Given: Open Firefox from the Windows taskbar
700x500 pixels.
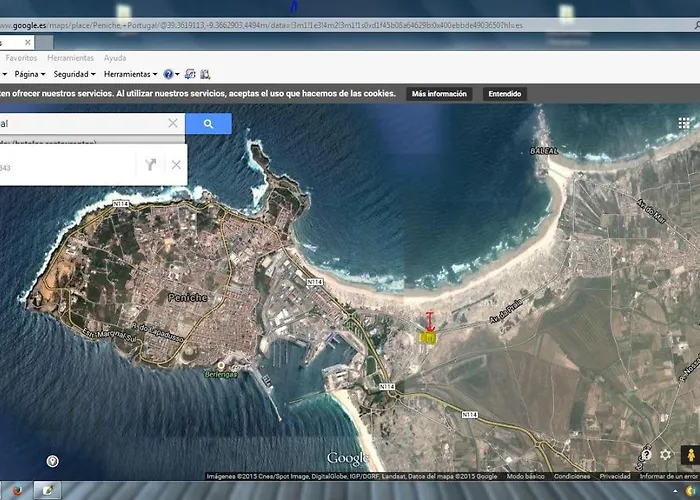Looking at the screenshot, I should coord(14,491).
